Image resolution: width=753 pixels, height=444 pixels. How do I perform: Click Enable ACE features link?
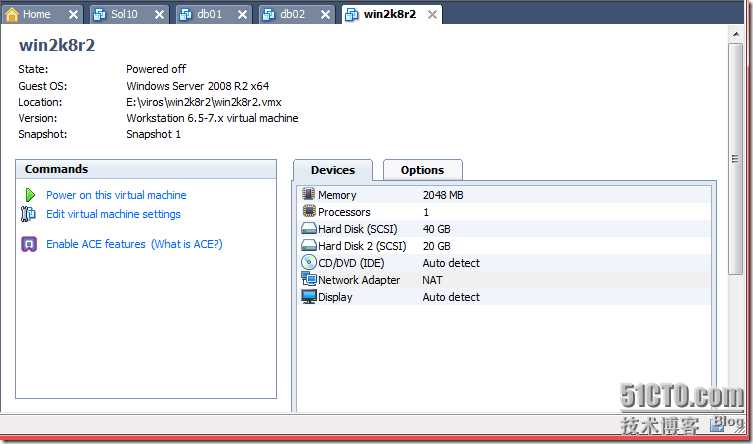tap(96, 244)
